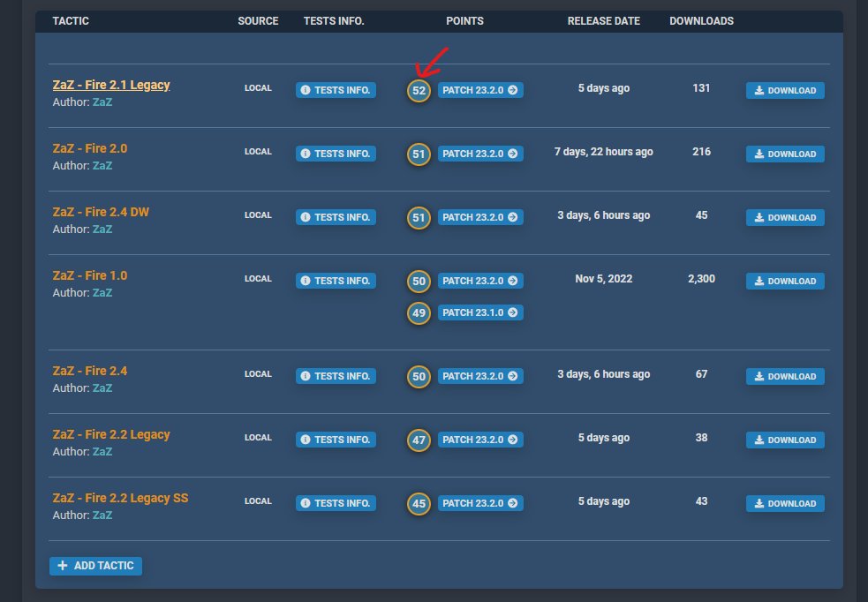Open ZaZ - Fire 2.4 tactic link
The height and width of the screenshot is (602, 868).
tap(90, 371)
